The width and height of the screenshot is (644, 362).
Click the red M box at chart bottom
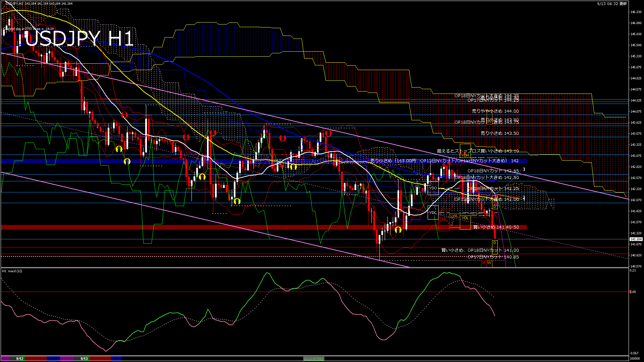pos(484,263)
